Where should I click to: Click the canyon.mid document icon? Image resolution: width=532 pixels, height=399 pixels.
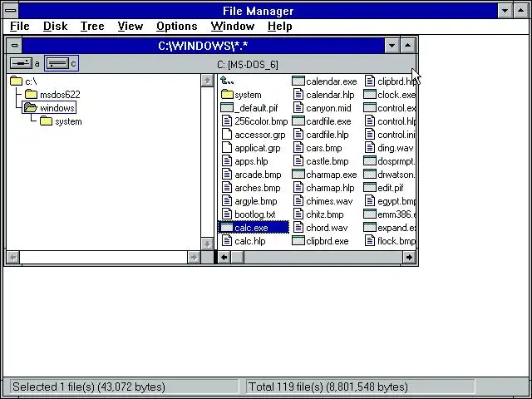click(298, 108)
